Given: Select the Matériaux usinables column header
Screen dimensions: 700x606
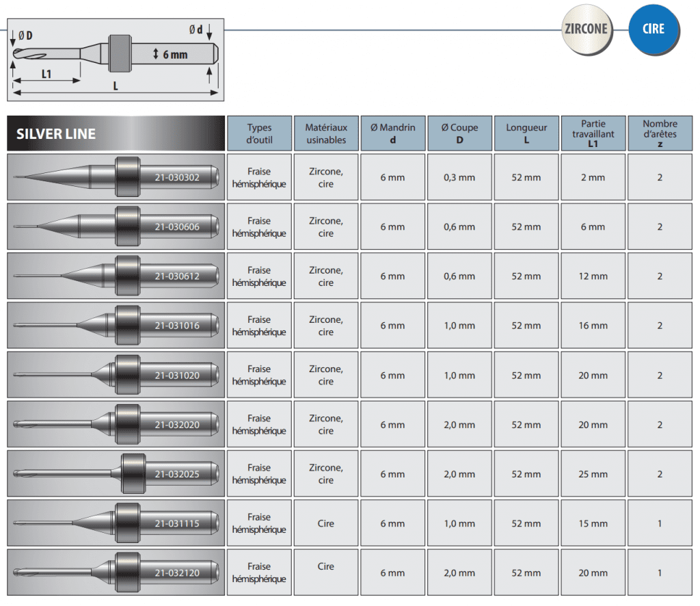Looking at the screenshot, I should pos(326,133).
